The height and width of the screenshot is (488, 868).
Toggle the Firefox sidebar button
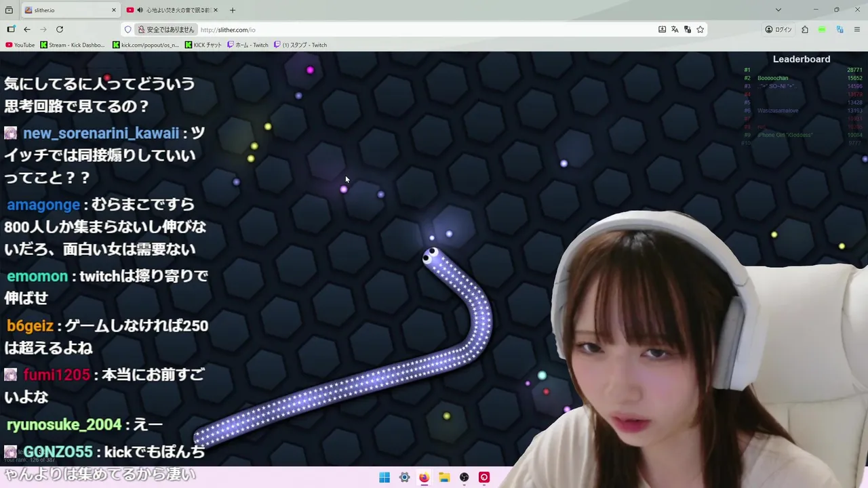click(x=11, y=29)
